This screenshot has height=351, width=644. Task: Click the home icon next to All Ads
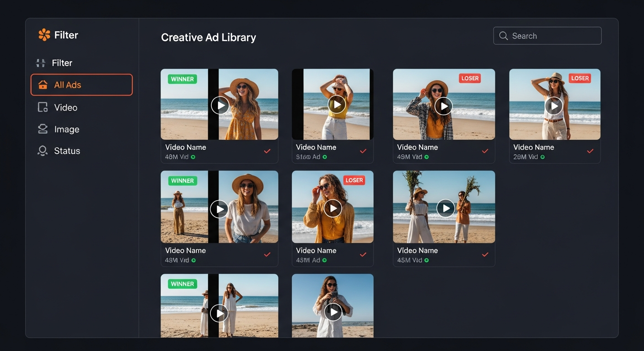(43, 85)
